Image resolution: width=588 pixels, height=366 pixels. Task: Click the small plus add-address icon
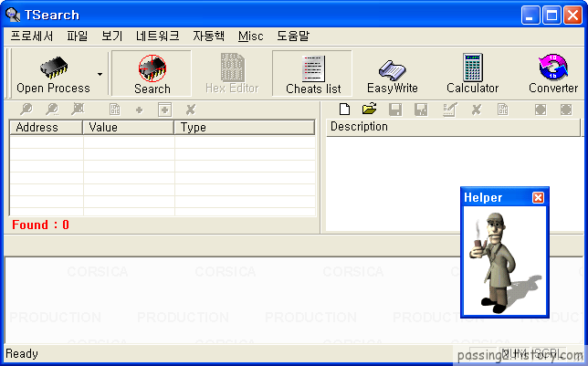click(139, 110)
